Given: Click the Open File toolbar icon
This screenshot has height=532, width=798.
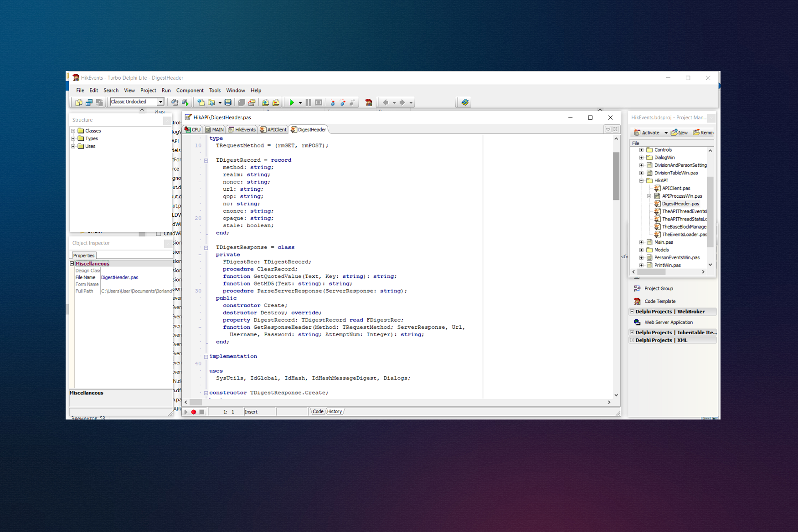Looking at the screenshot, I should click(211, 102).
